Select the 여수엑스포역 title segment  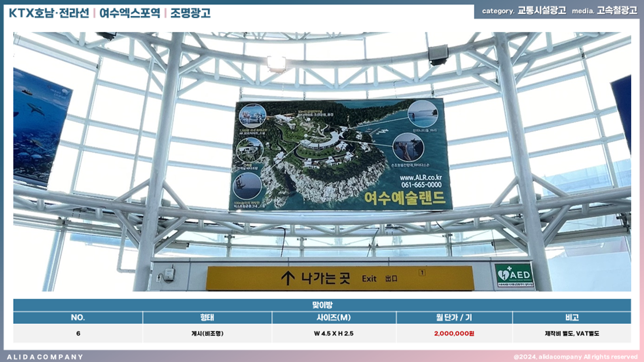[130, 13]
